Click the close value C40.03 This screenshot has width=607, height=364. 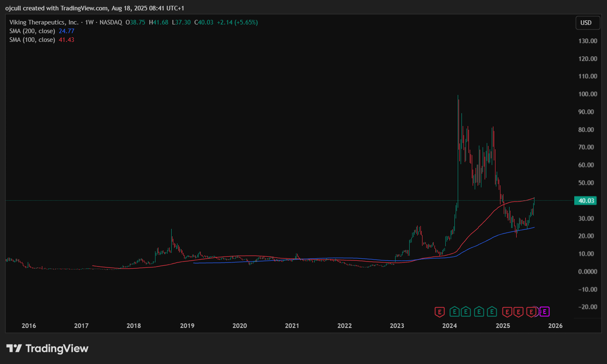pos(204,22)
